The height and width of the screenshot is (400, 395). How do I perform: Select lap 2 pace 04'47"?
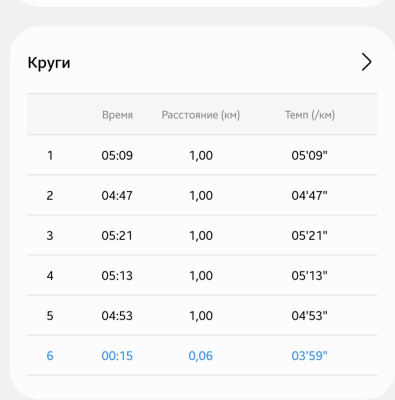click(309, 195)
